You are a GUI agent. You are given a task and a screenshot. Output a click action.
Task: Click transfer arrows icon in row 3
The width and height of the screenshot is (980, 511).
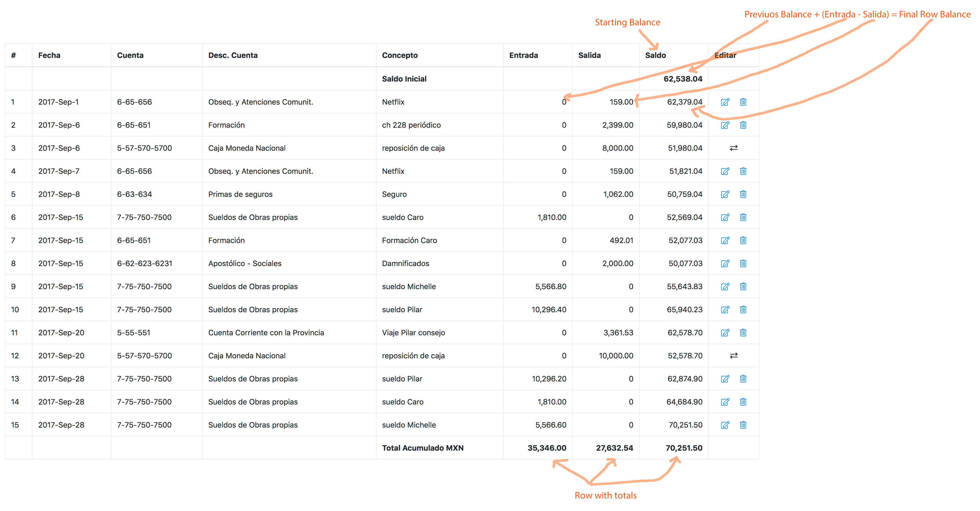734,148
